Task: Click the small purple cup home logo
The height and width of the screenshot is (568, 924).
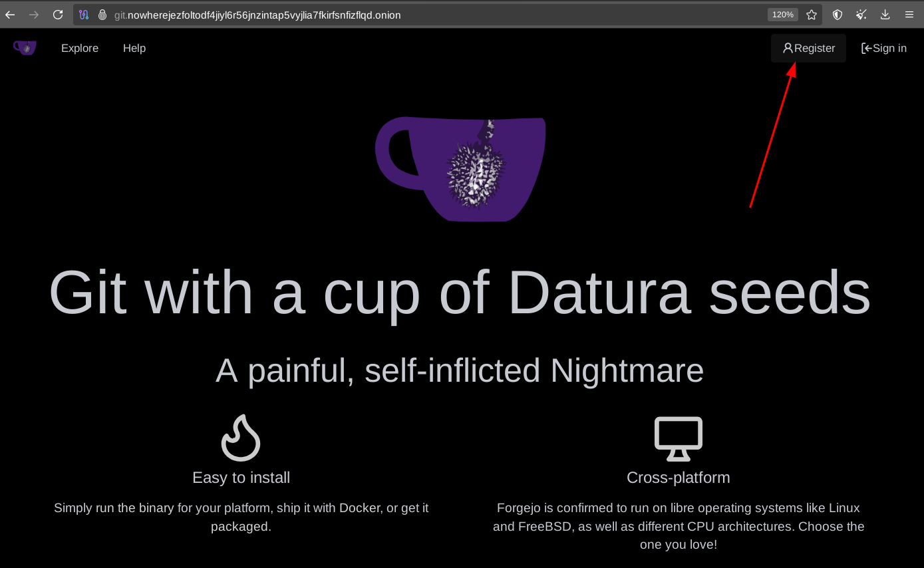Action: 25,48
